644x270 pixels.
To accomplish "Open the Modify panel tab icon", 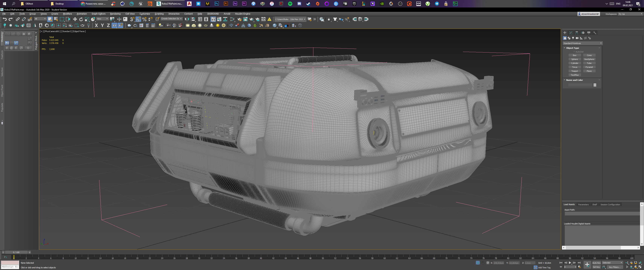I will click(571, 33).
